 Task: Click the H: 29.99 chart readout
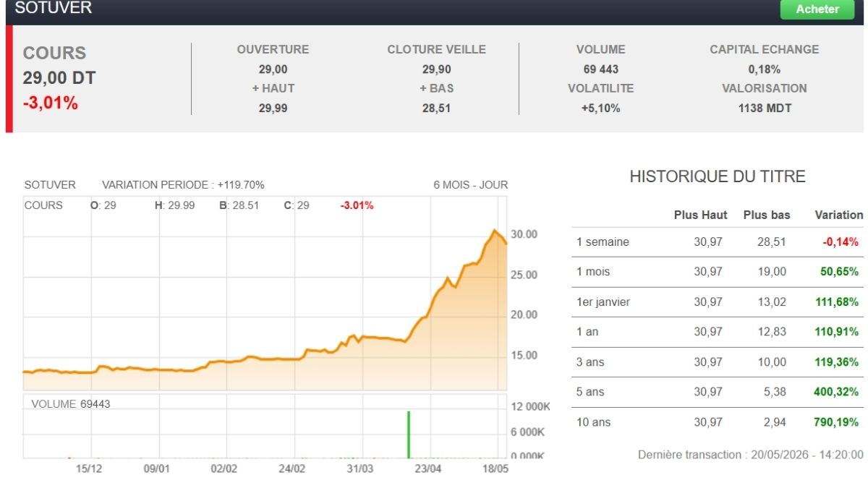tap(175, 205)
